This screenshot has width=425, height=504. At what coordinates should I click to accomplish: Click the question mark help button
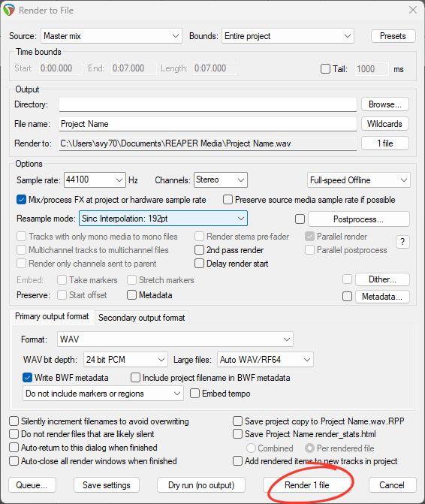coord(402,242)
